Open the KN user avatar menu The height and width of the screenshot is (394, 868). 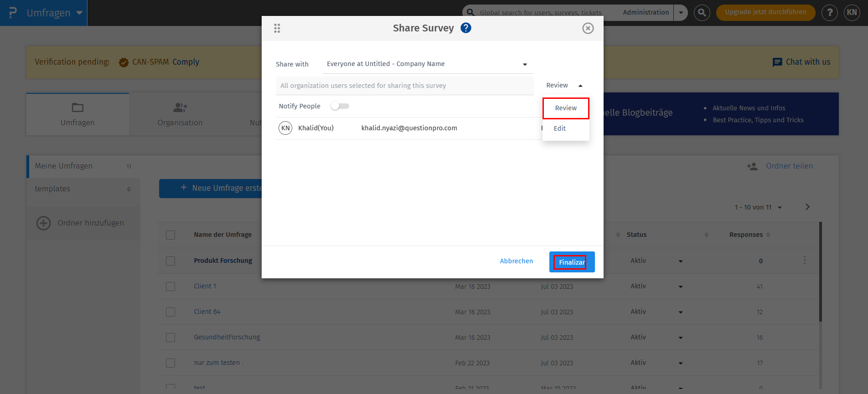point(852,13)
